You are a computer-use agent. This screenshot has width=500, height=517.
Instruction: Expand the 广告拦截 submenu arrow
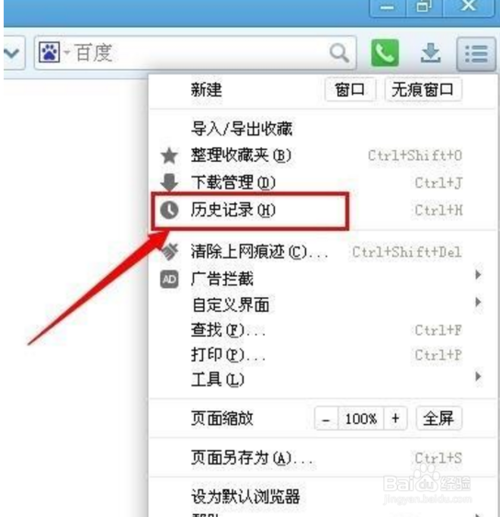[x=478, y=275]
